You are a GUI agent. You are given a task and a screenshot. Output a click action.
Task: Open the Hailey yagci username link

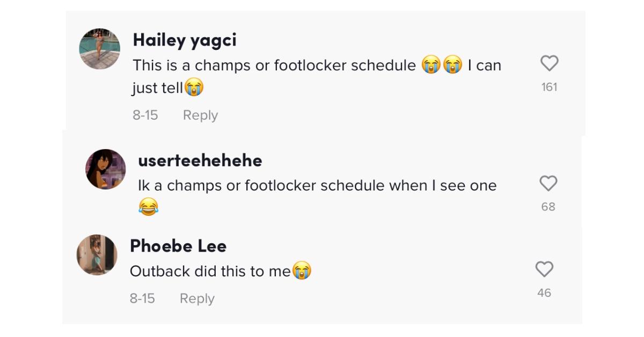[x=185, y=40]
